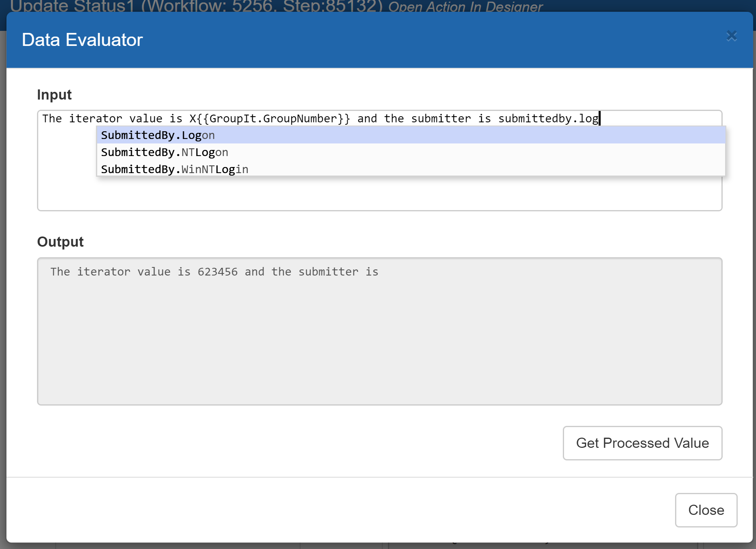Click the Input heading label
The image size is (756, 549).
pos(54,95)
